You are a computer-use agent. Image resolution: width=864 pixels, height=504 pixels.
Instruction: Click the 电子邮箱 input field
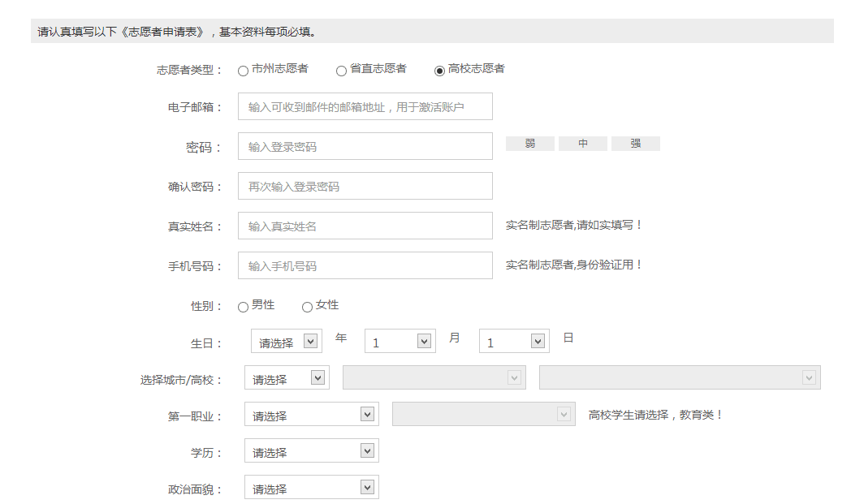[365, 106]
